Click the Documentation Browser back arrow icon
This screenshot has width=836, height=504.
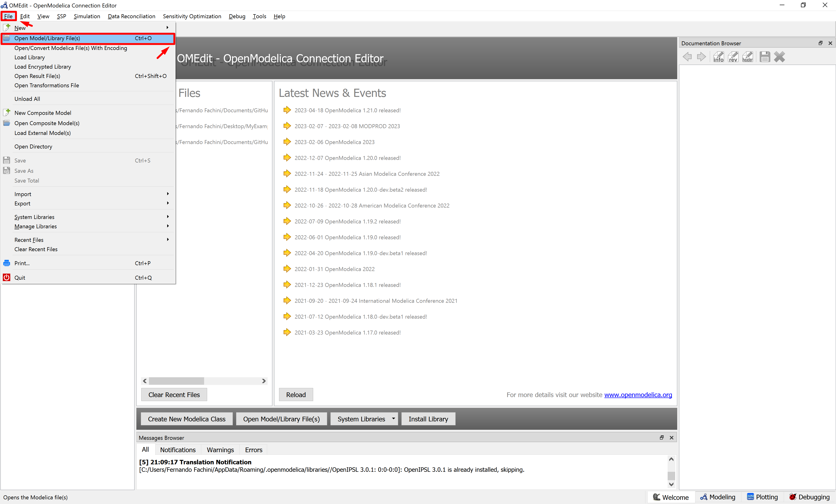(687, 57)
